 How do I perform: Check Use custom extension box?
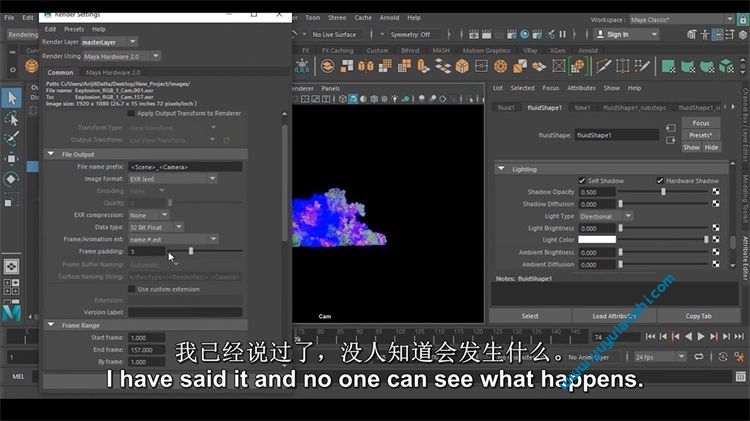point(132,289)
